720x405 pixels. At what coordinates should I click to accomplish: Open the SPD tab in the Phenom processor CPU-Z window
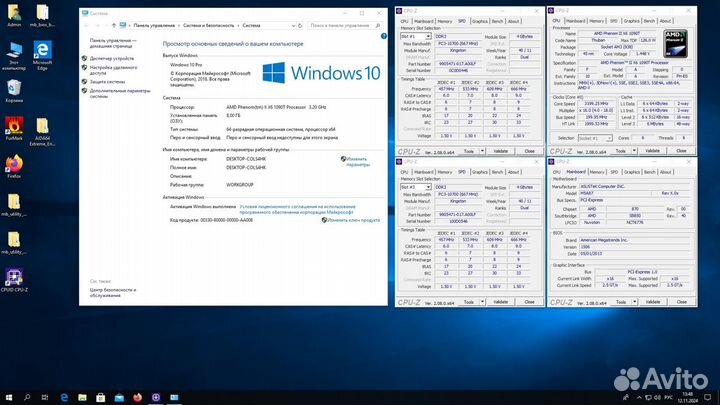coord(614,21)
